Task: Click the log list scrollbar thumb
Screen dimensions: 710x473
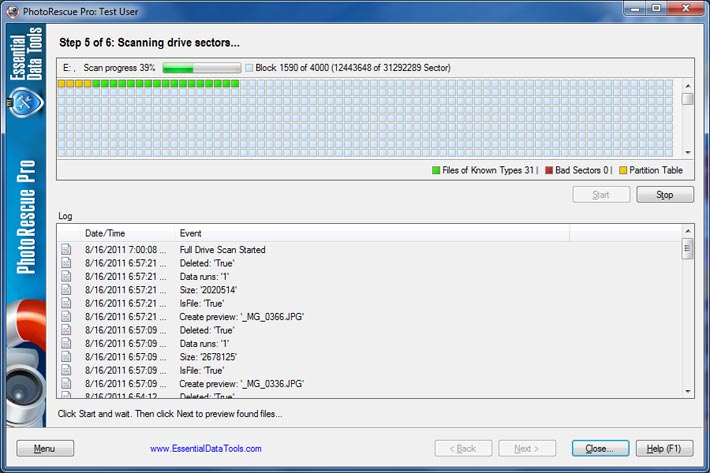Action: pos(688,248)
